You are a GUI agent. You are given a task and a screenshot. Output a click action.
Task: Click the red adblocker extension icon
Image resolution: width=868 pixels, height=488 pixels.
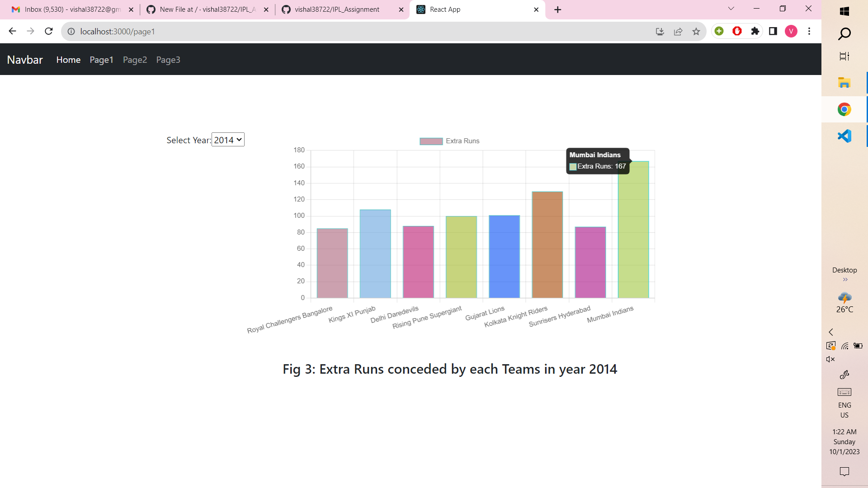coord(737,31)
